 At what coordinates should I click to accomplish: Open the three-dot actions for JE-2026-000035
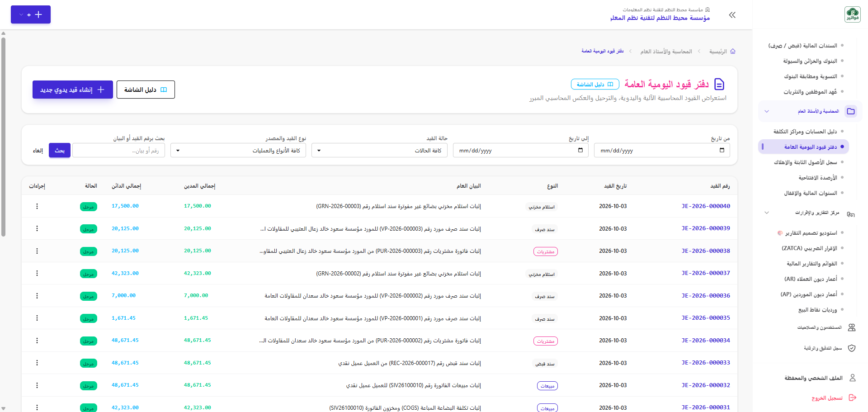[x=37, y=318]
